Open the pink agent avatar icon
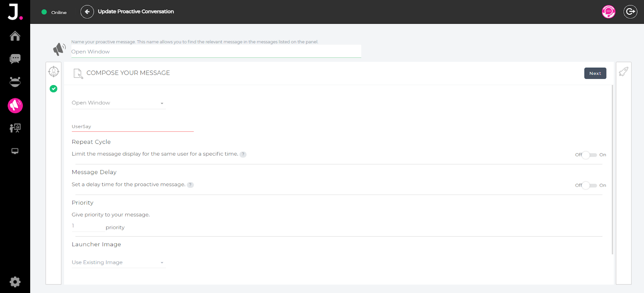 609,12
